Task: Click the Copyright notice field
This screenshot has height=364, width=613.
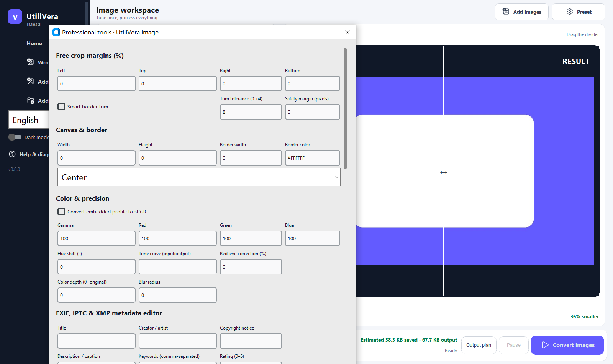Action: (251, 341)
